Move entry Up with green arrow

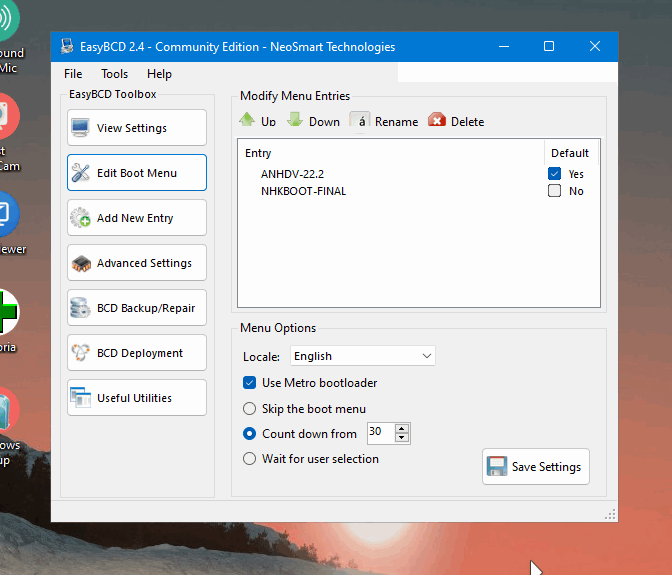pos(257,121)
